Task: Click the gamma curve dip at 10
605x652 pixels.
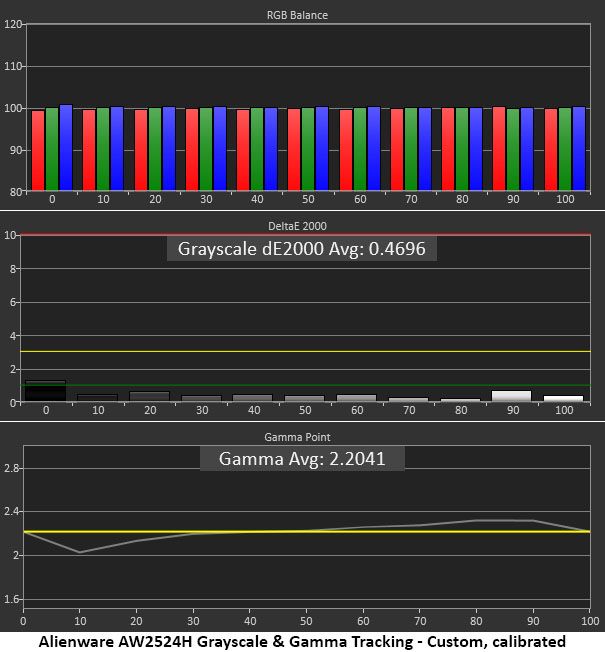Action: tap(79, 552)
